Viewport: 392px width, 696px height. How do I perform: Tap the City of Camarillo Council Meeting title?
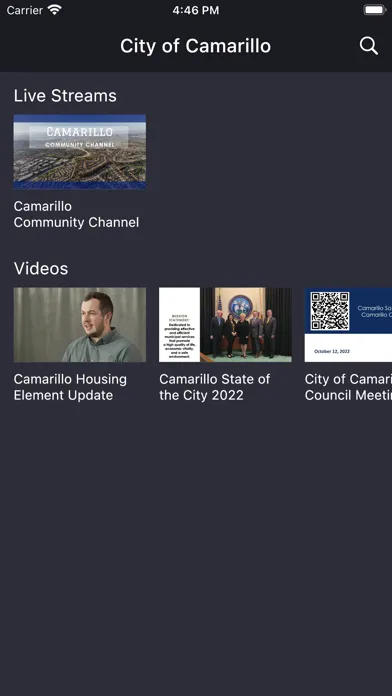pos(348,387)
